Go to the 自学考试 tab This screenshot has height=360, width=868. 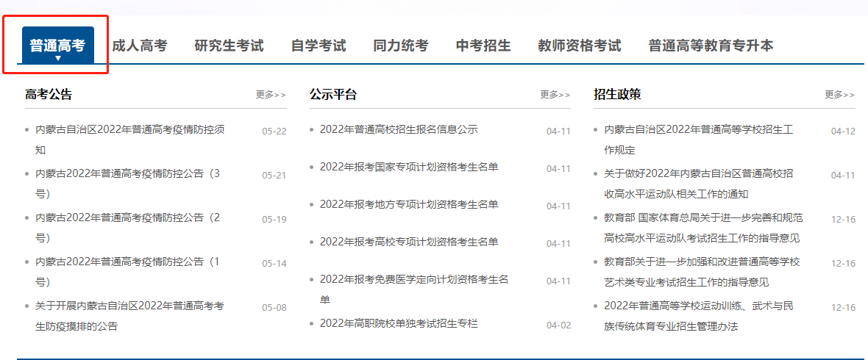[x=319, y=46]
